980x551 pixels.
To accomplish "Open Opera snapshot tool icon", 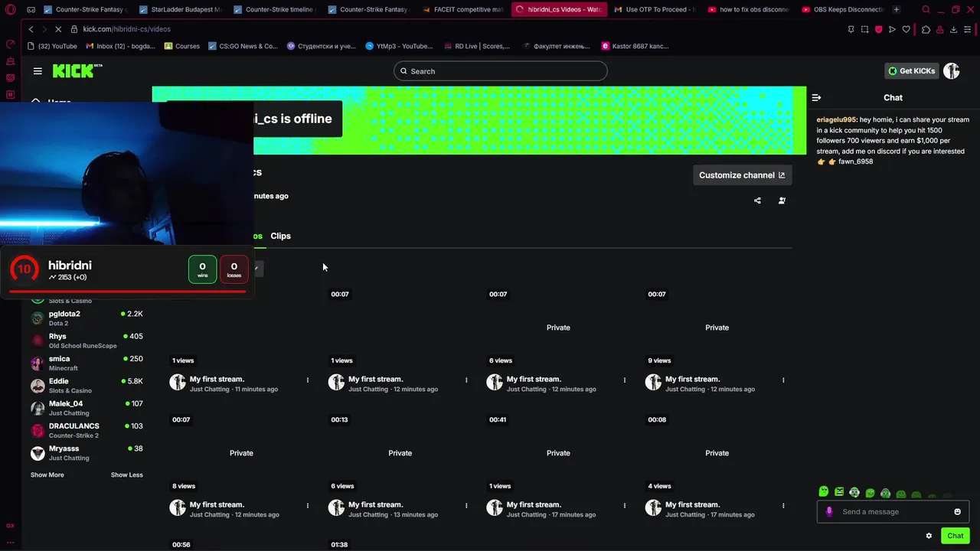I will point(864,29).
